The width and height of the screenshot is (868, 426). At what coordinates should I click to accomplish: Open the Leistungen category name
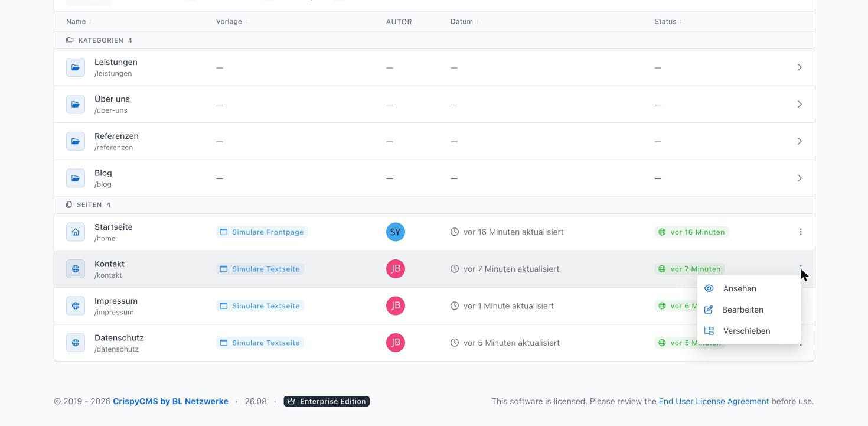pyautogui.click(x=116, y=62)
